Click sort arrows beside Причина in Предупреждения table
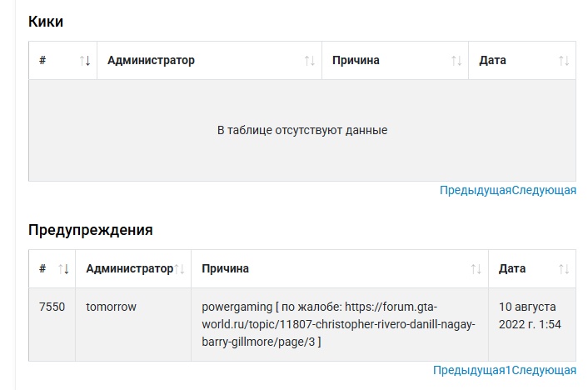588x390 pixels. point(476,269)
